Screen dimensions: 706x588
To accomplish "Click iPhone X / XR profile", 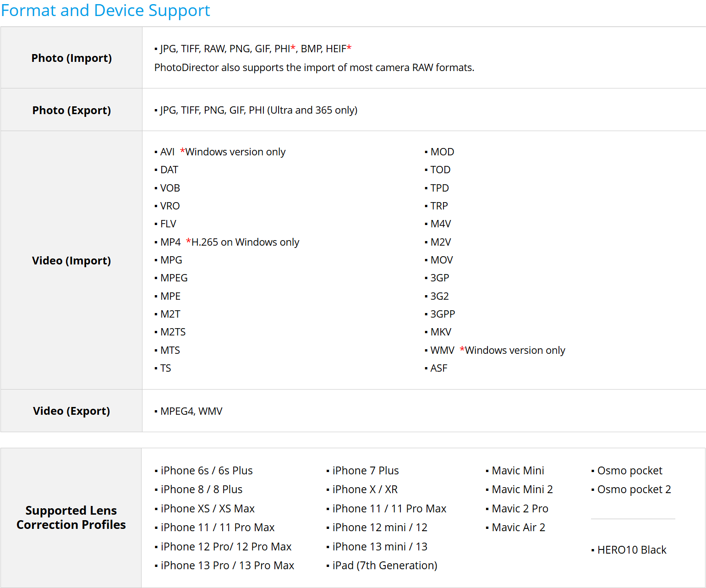I will click(365, 489).
